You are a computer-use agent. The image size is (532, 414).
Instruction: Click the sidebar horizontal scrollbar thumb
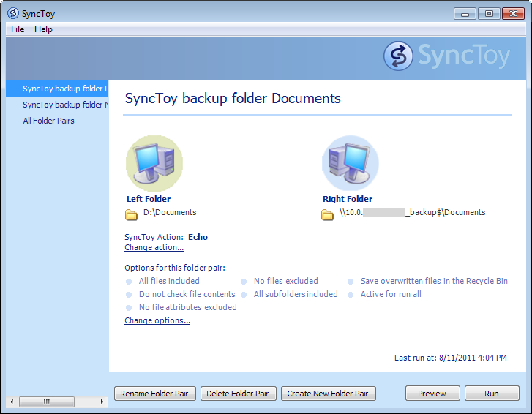pos(47,402)
